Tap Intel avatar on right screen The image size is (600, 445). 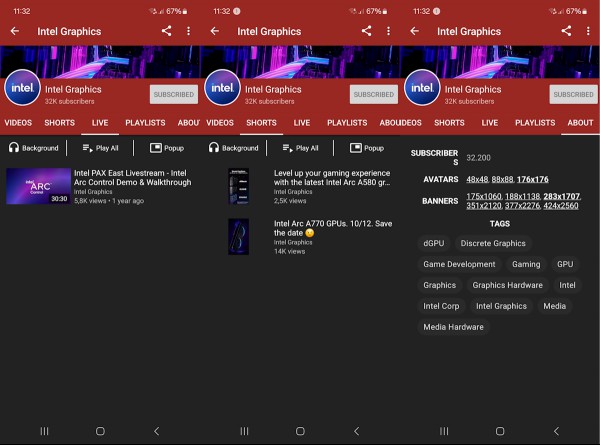[x=422, y=88]
